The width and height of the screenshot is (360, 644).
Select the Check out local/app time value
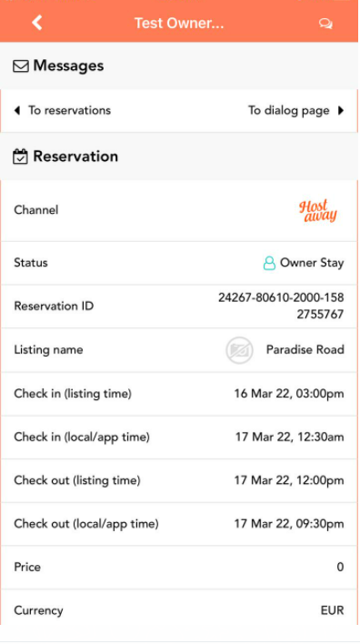coord(289,524)
